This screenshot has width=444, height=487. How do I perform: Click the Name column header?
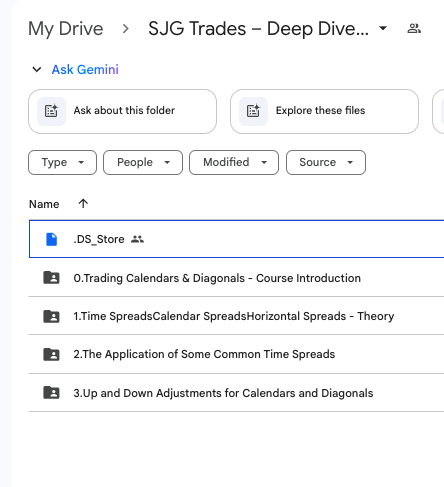coord(44,204)
